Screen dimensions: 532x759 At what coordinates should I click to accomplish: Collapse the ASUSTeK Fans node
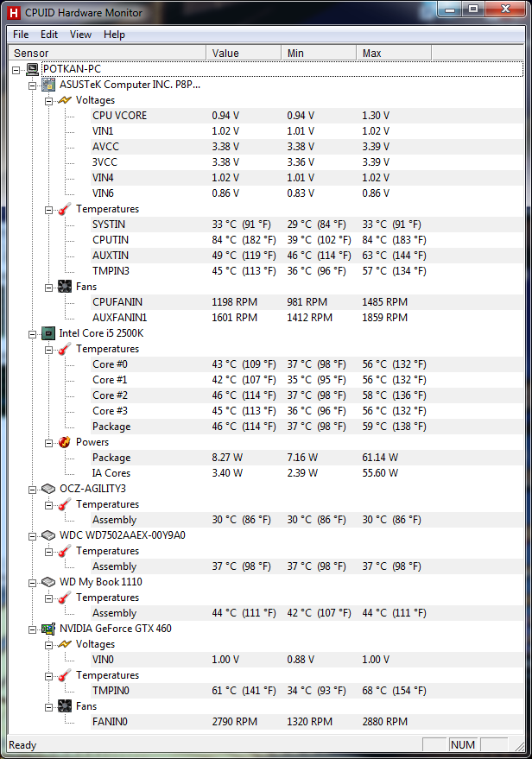(49, 288)
